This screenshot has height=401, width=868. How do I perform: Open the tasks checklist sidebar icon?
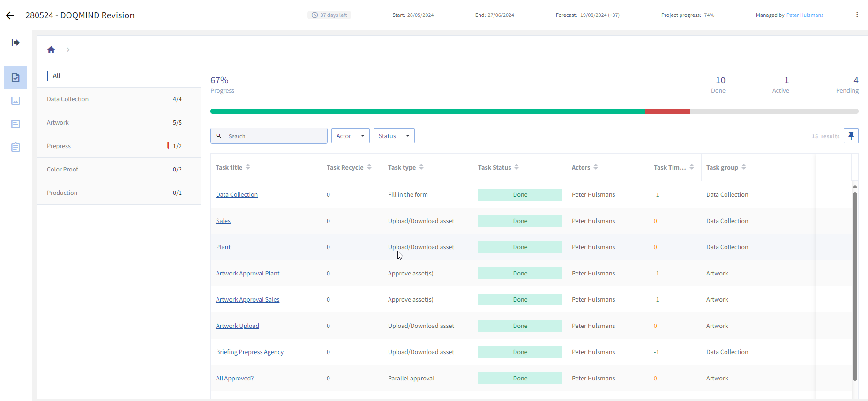(15, 77)
